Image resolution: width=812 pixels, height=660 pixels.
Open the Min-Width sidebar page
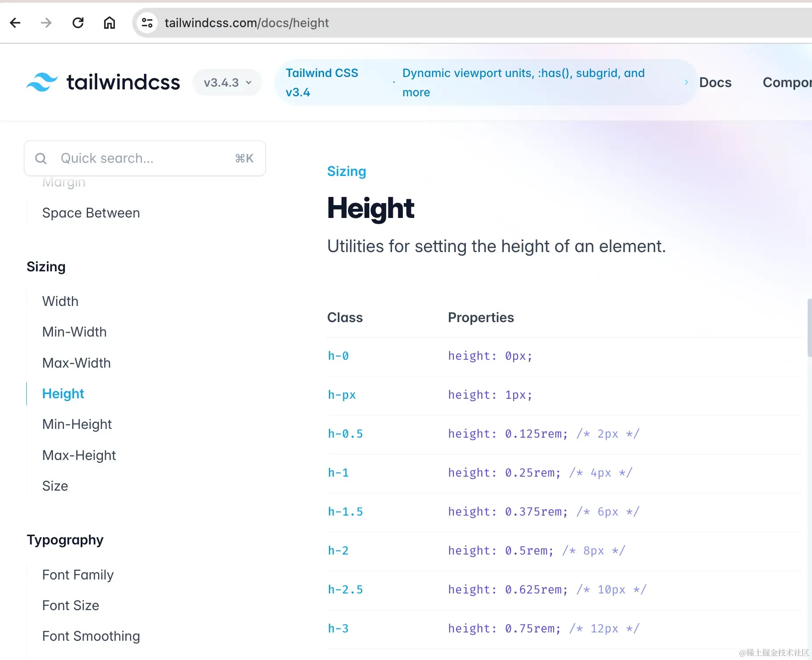[x=74, y=332]
